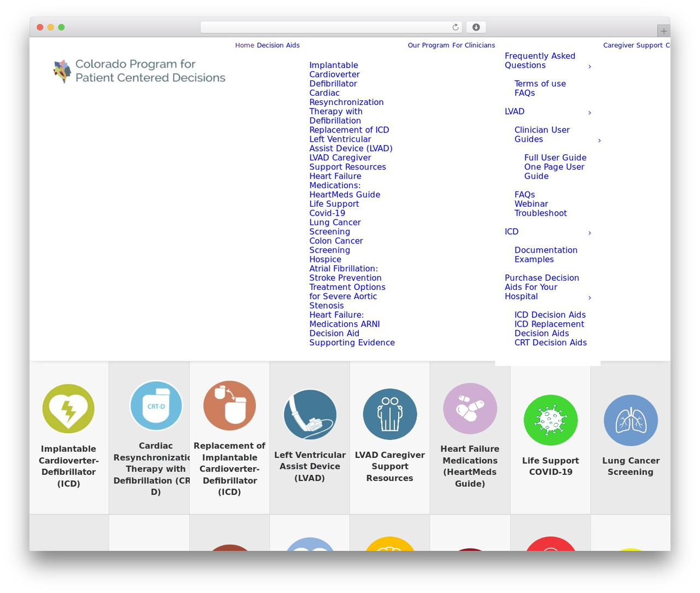
Task: Open the Our Program menu
Action: [x=429, y=45]
